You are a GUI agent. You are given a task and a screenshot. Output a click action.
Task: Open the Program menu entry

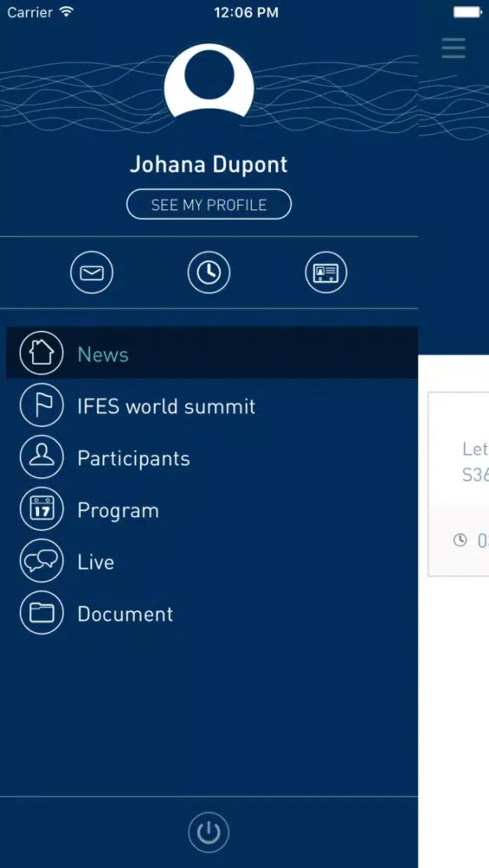(212, 510)
